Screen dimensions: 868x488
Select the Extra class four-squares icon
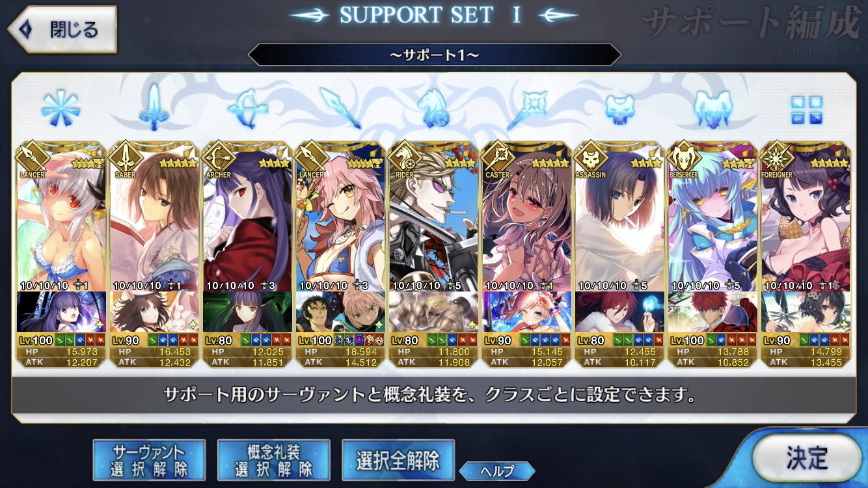807,109
